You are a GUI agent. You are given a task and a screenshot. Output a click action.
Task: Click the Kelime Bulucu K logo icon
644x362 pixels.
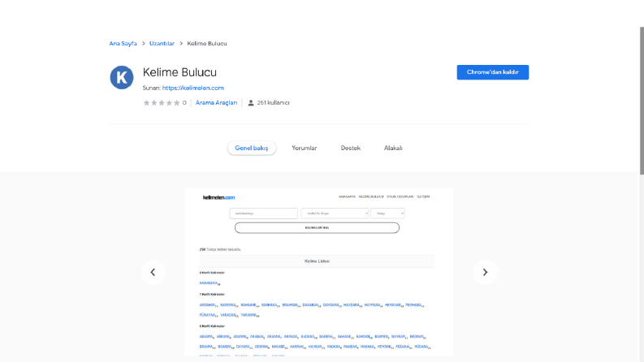[x=122, y=78]
